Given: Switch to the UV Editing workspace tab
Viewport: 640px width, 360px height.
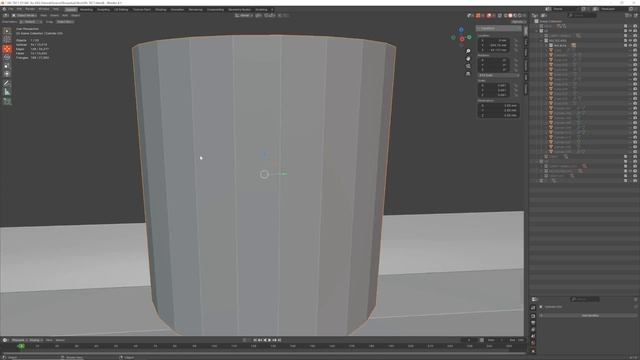Looking at the screenshot, I should [x=121, y=9].
